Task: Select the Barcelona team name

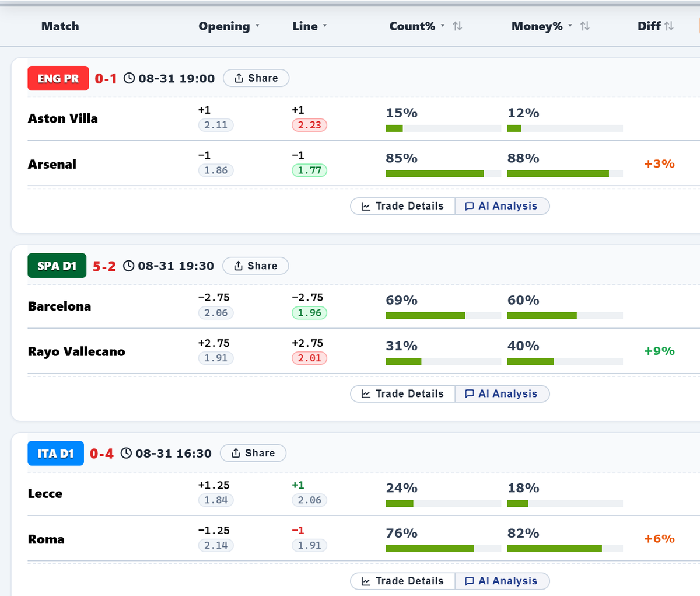Action: tap(60, 306)
